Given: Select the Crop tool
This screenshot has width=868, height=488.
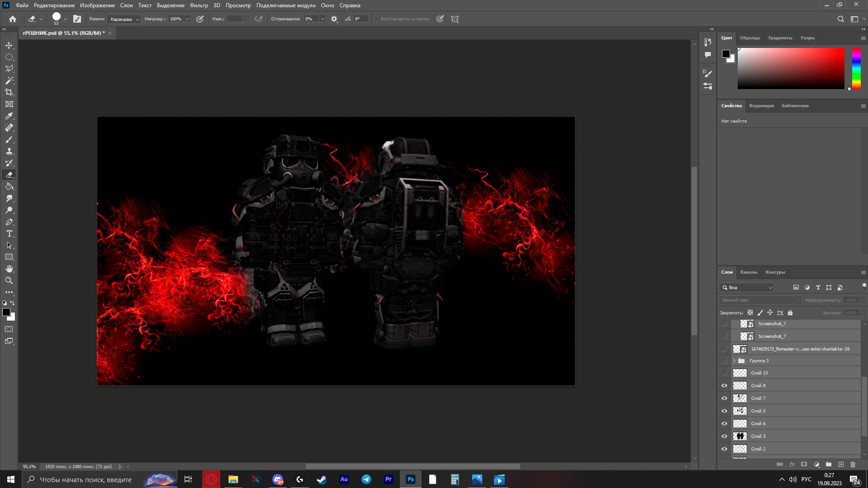Looking at the screenshot, I should (9, 92).
